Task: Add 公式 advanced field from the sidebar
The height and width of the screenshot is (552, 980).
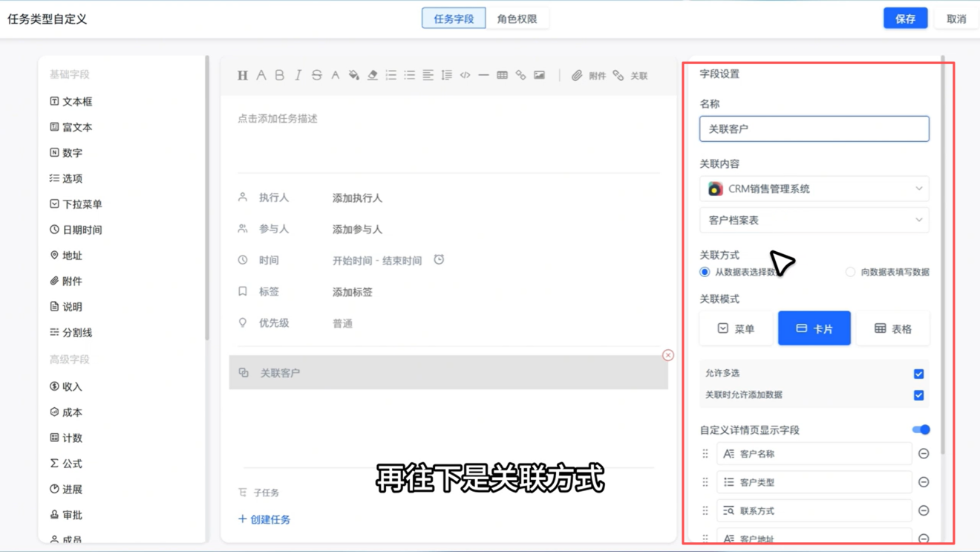Action: coord(66,464)
